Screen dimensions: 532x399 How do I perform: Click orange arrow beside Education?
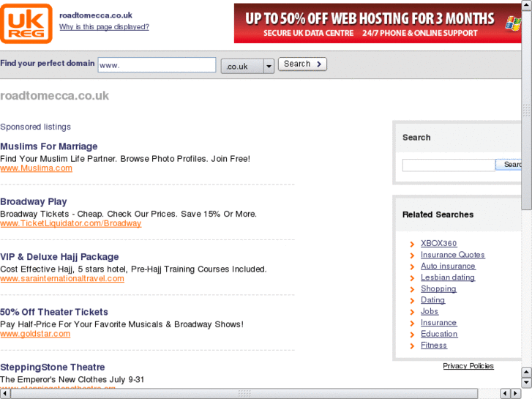coord(412,335)
